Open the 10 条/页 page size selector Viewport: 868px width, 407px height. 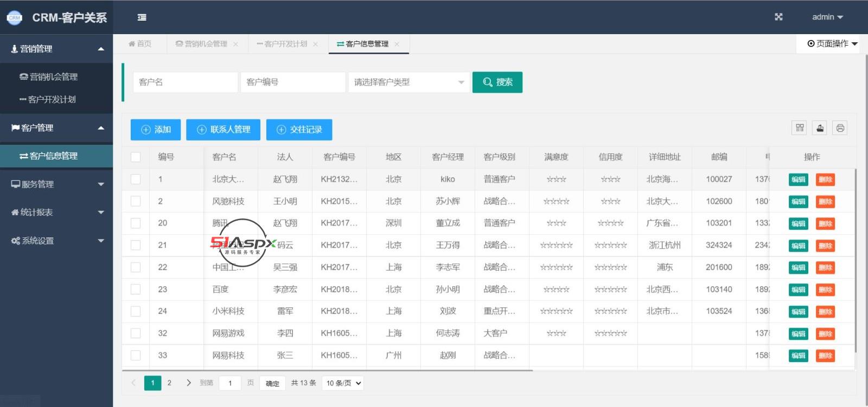click(x=343, y=383)
